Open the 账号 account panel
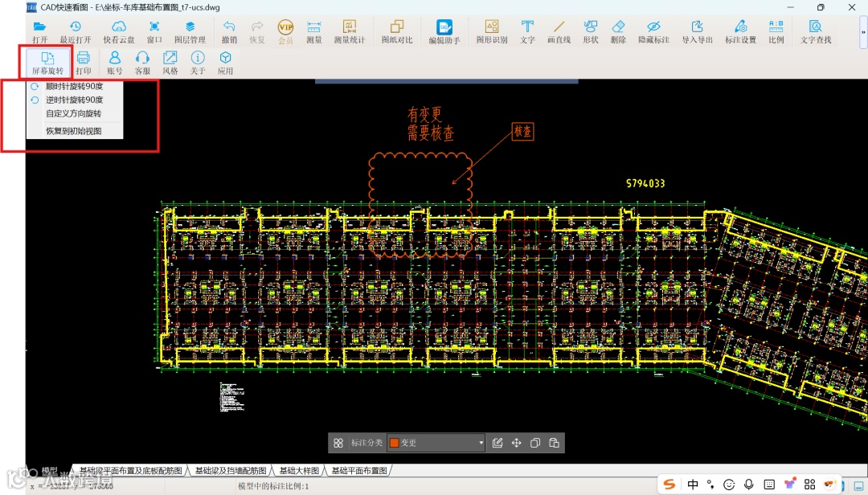 tap(115, 63)
